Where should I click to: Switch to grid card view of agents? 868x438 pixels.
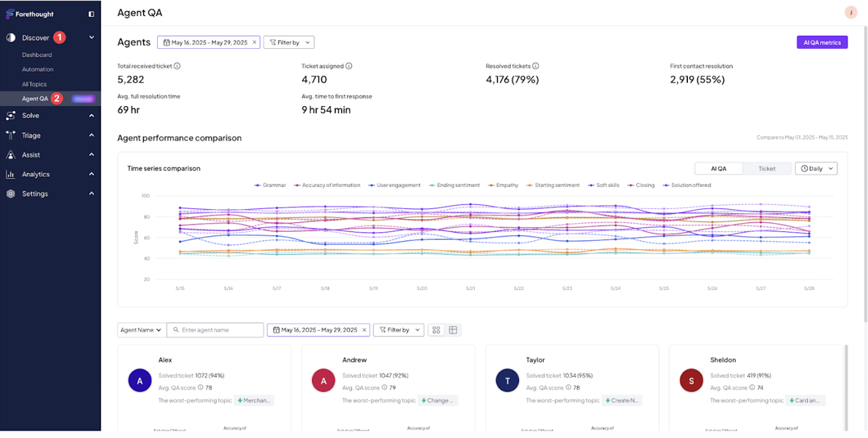point(436,329)
